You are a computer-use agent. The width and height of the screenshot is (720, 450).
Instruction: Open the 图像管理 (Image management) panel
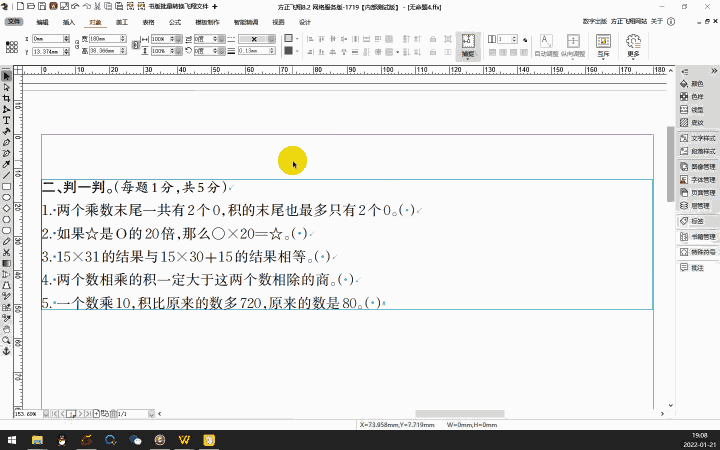pyautogui.click(x=698, y=166)
